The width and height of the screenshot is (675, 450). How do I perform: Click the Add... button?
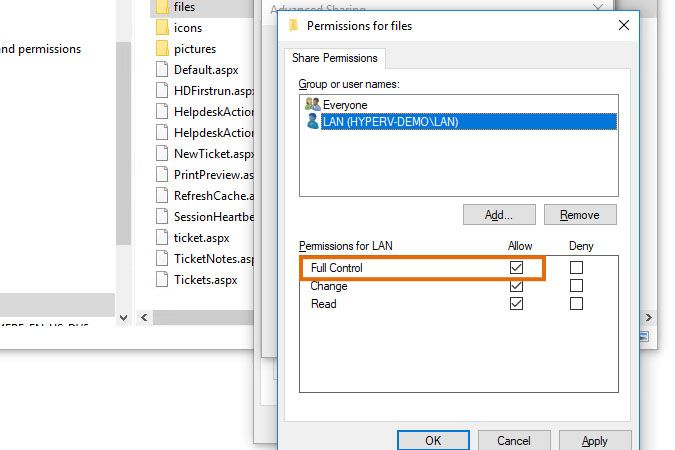coord(499,214)
